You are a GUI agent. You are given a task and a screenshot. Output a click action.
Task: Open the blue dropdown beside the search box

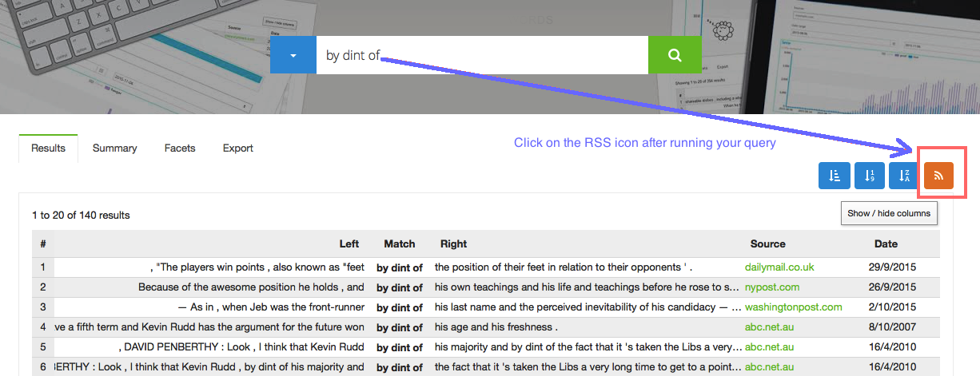[293, 55]
